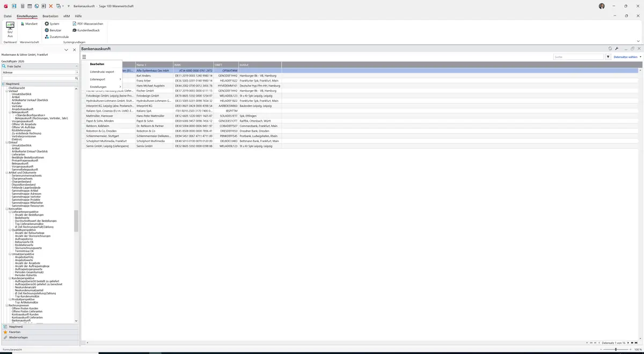This screenshot has height=354, width=644.
Task: Click the calendar icon in the quick access toolbar
Action: point(30,6)
